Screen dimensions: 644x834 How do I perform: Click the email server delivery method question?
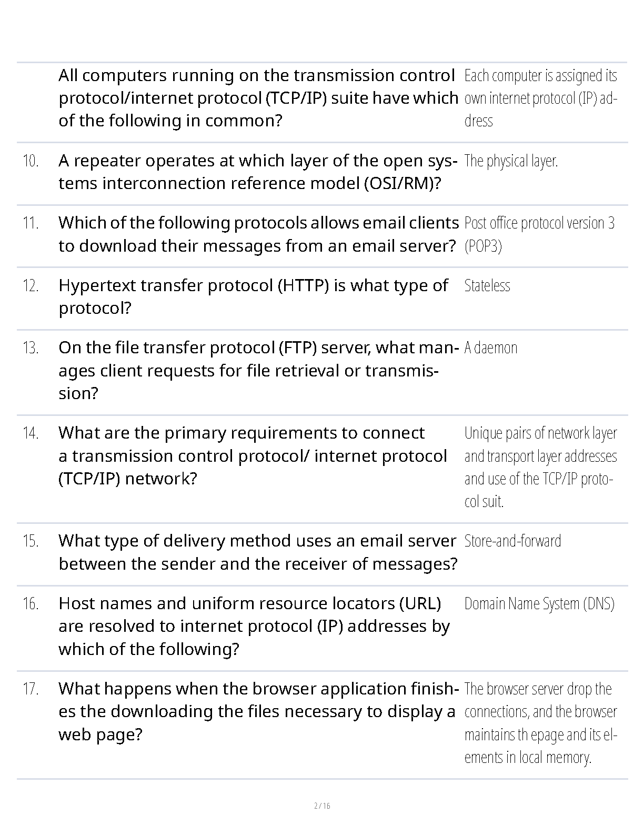(x=258, y=552)
